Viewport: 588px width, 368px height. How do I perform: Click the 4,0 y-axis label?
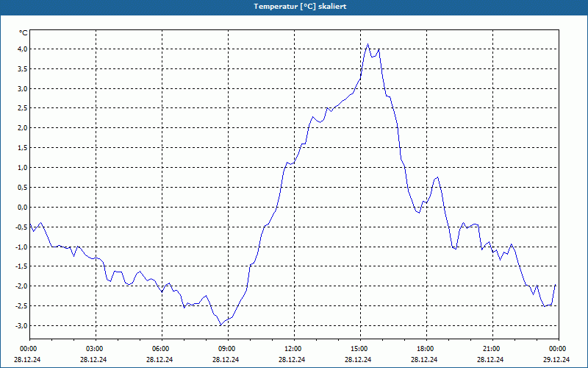[21, 49]
